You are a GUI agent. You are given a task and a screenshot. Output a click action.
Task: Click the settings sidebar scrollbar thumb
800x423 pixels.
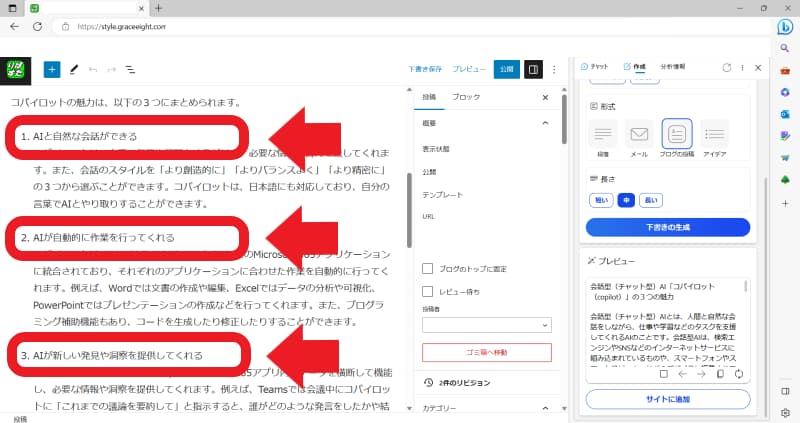click(564, 119)
